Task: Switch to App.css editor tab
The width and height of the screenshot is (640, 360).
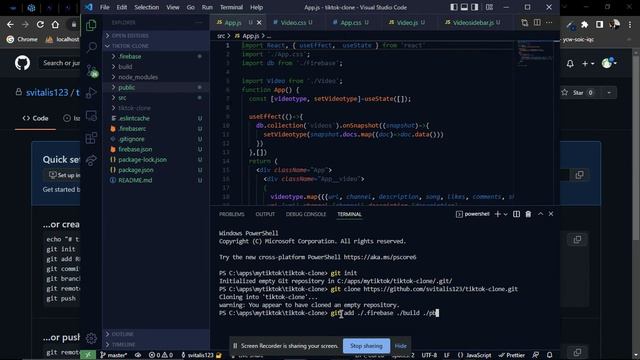Action: 351,23
